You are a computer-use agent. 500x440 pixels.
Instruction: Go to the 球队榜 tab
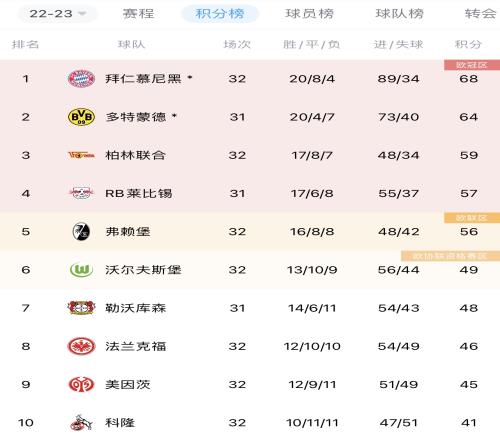[x=399, y=14]
